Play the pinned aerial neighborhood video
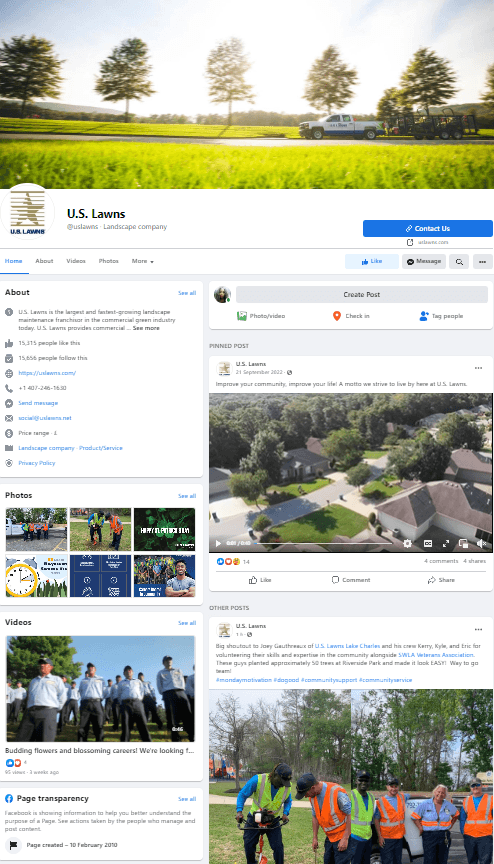 coord(218,543)
